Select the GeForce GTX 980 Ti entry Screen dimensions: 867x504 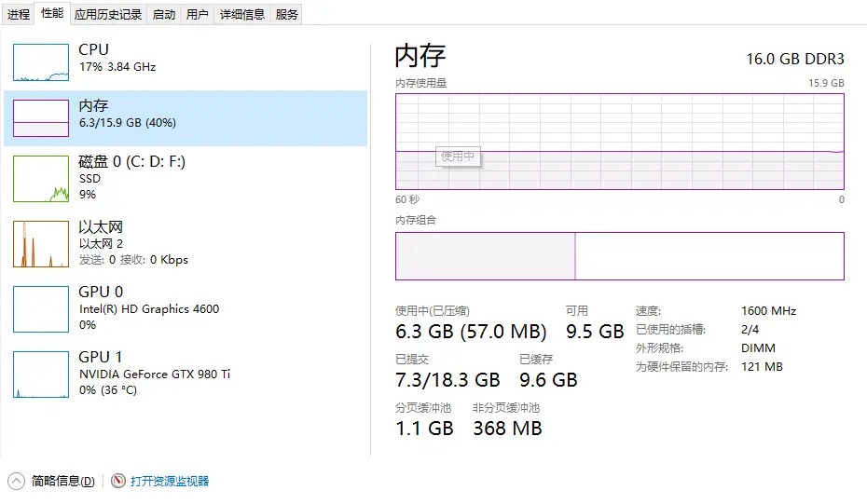coord(154,374)
